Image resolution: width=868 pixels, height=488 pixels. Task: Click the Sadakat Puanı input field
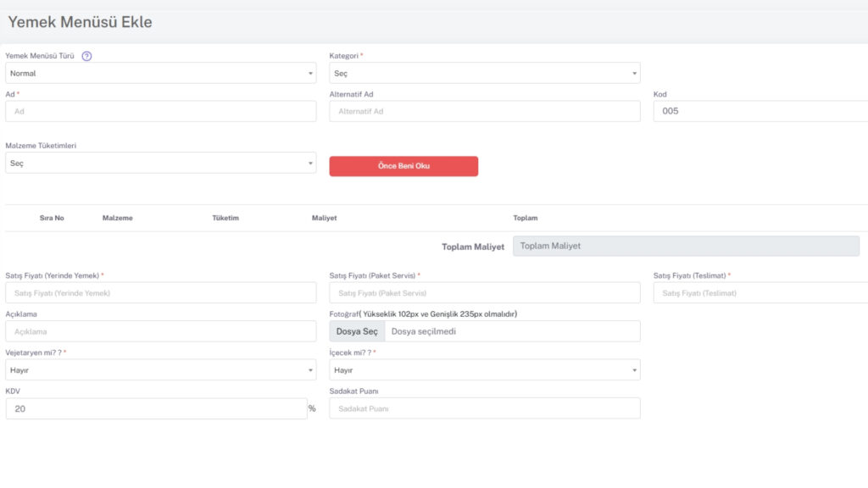(484, 408)
